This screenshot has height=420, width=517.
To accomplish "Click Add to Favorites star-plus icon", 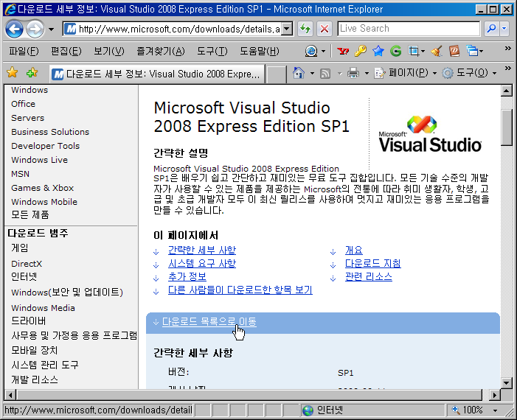I will coord(32,72).
